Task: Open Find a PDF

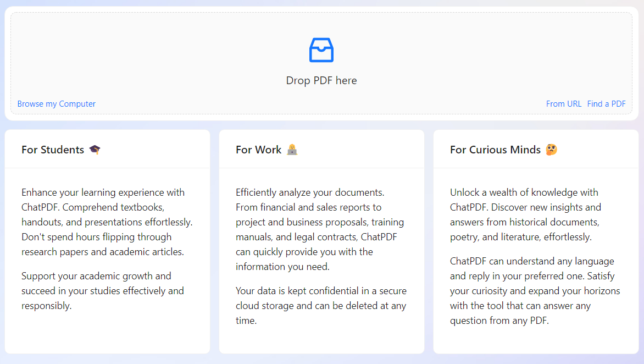Action: coord(606,103)
